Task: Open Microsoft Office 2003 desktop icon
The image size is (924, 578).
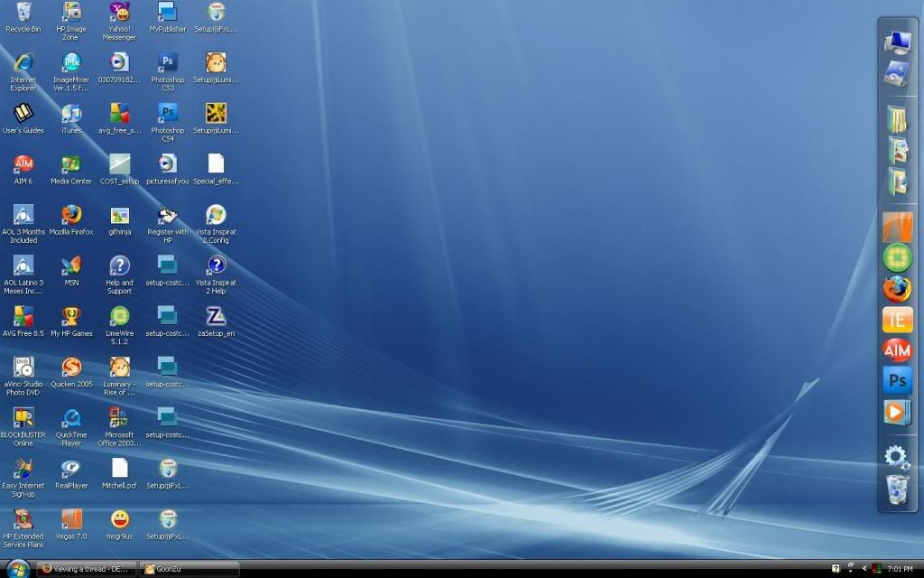Action: [120, 426]
